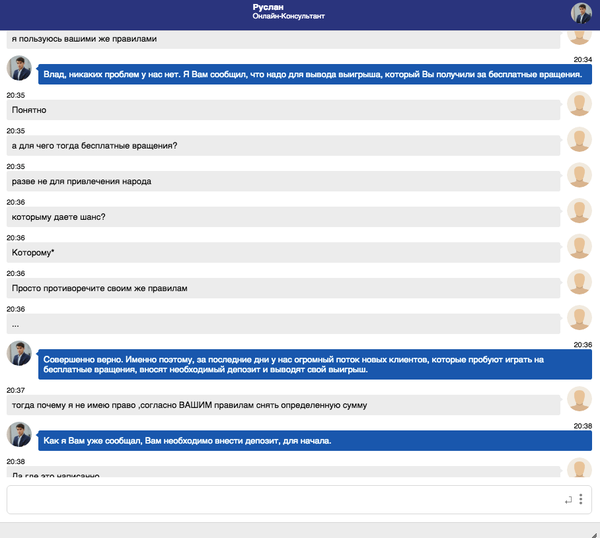Click into the message input field
Screen dimensions: 600x538
pyautogui.click(x=280, y=499)
